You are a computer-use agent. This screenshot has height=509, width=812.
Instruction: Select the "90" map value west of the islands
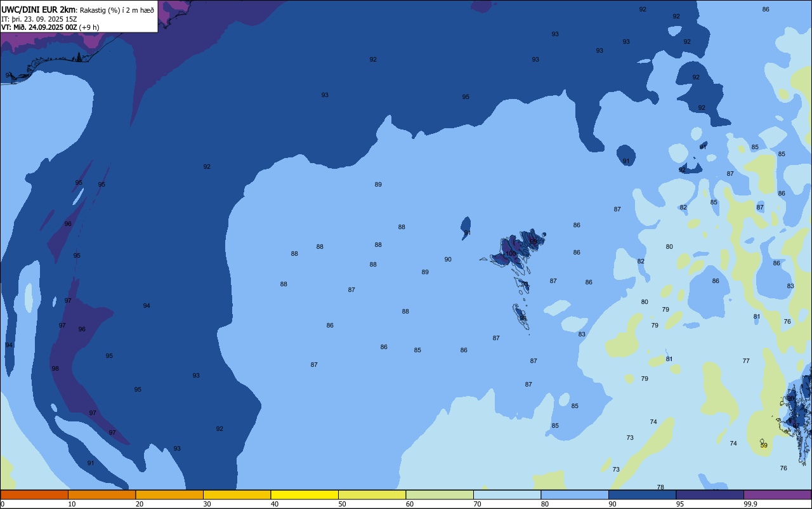coord(448,260)
